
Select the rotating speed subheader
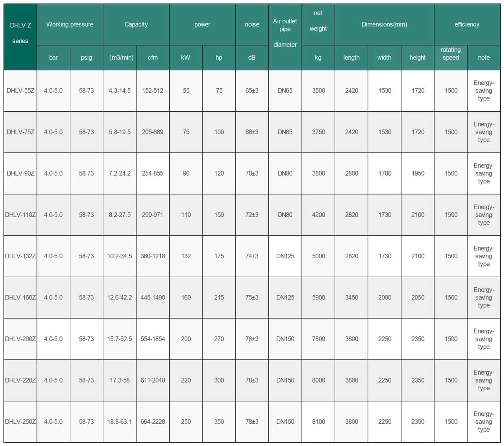(451, 58)
